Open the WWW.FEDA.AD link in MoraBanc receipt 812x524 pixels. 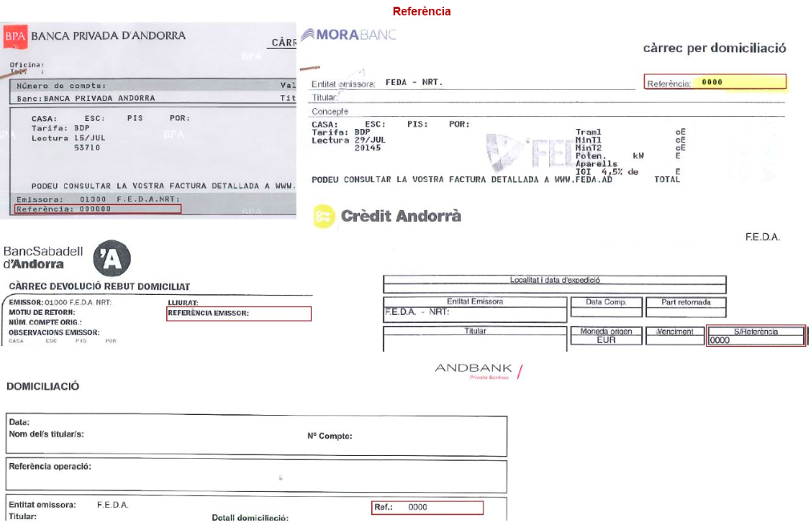pos(583,179)
